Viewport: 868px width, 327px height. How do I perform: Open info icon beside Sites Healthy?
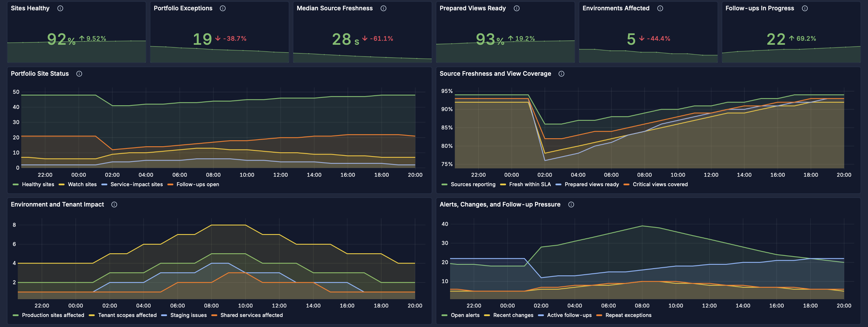60,8
